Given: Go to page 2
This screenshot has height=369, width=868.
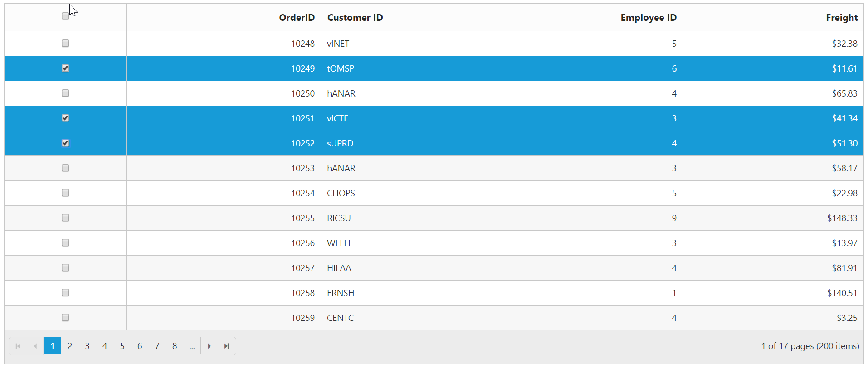Looking at the screenshot, I should (x=70, y=346).
